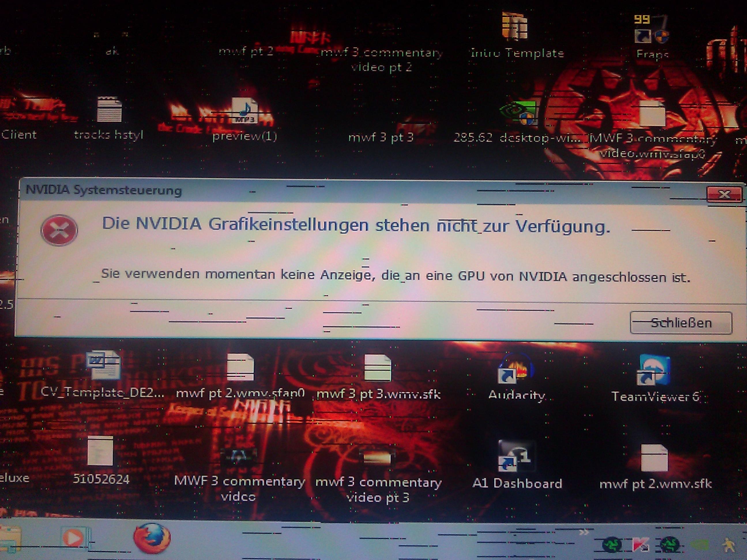Click the green NVIDIA tray icon
The width and height of the screenshot is (747, 560).
pos(699,545)
